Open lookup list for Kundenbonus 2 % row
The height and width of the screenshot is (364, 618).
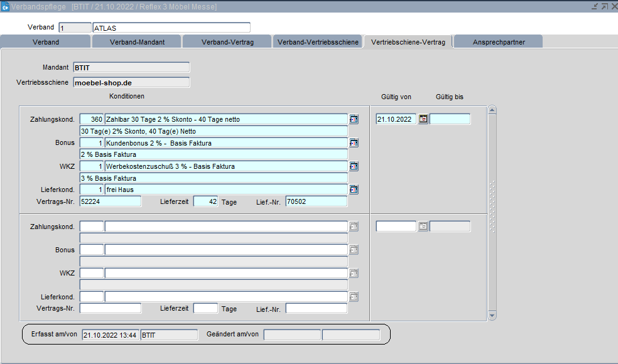354,143
